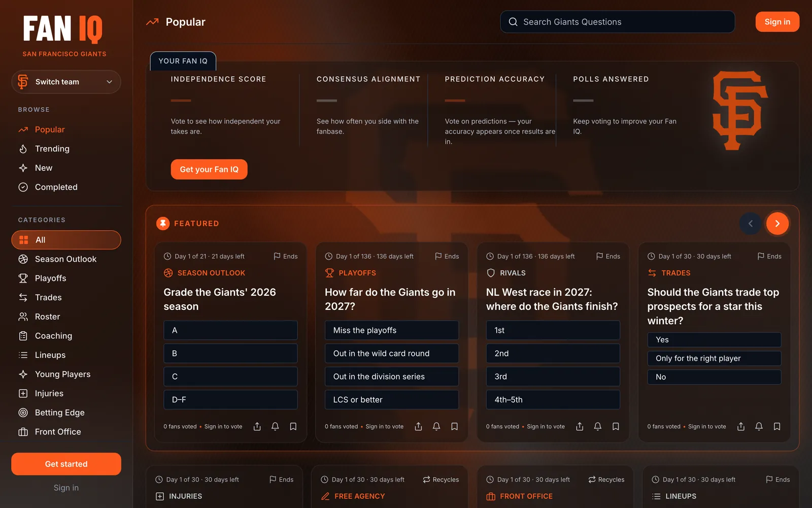The width and height of the screenshot is (812, 508).
Task: Click Get your Fan IQ button
Action: click(x=209, y=169)
